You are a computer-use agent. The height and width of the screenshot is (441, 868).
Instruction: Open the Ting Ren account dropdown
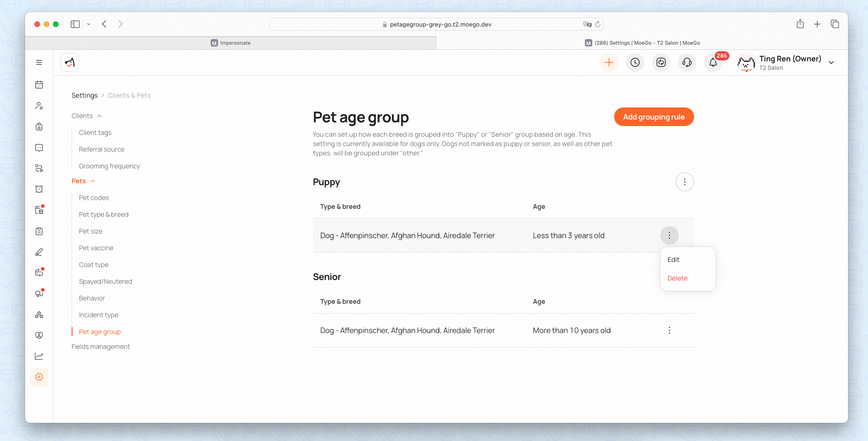point(831,62)
